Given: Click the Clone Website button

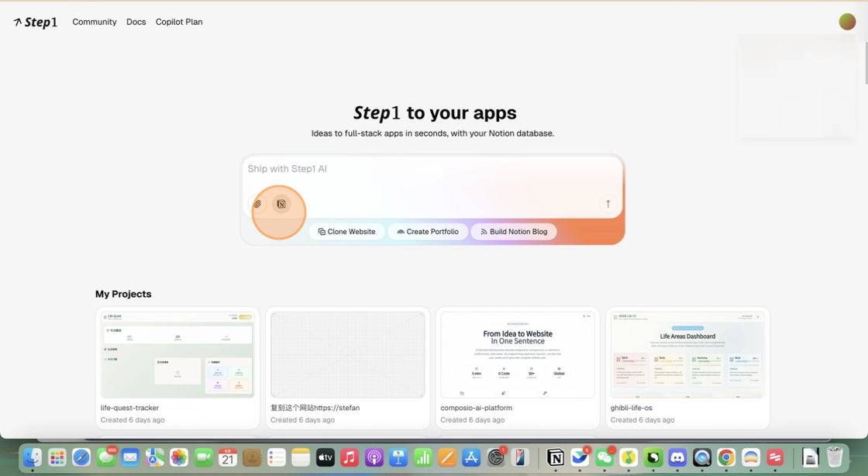Looking at the screenshot, I should point(346,231).
